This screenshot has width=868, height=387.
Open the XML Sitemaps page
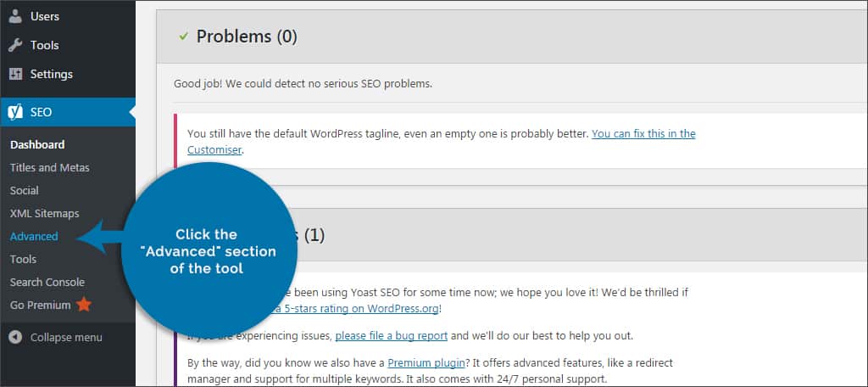point(44,213)
